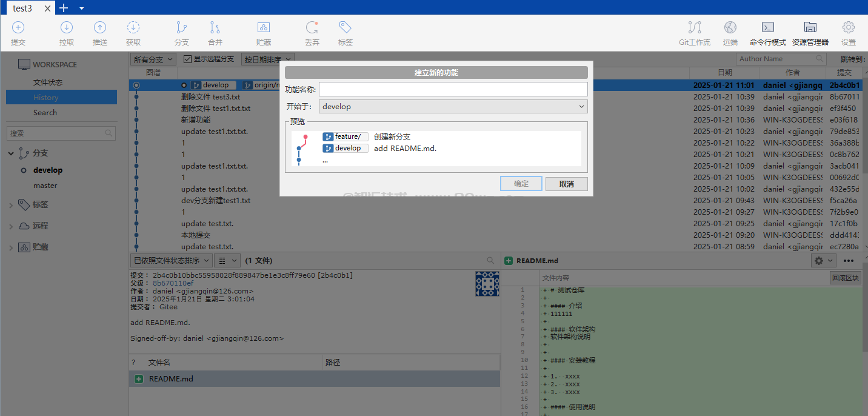Open 命令行模式 terminal icon

768,28
